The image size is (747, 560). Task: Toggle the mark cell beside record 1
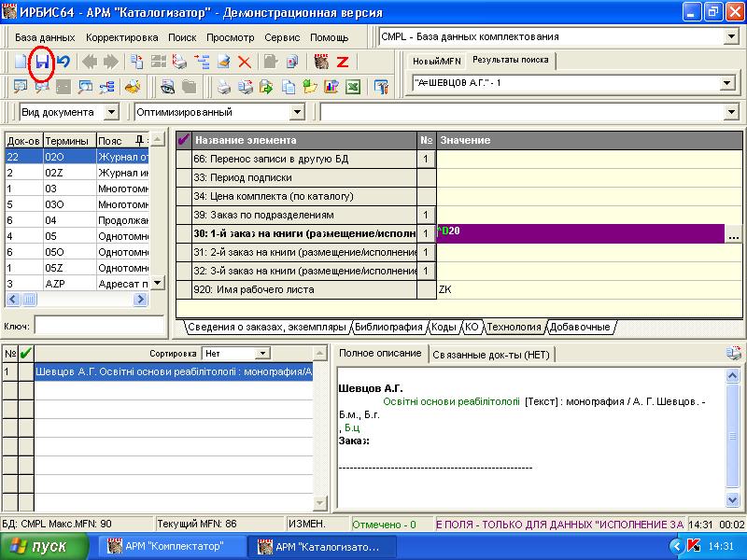coord(25,371)
